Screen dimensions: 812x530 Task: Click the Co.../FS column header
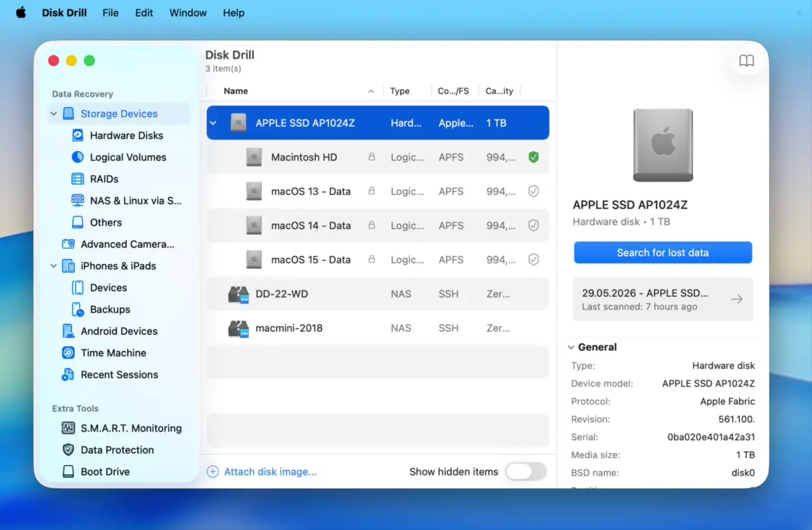(x=453, y=91)
